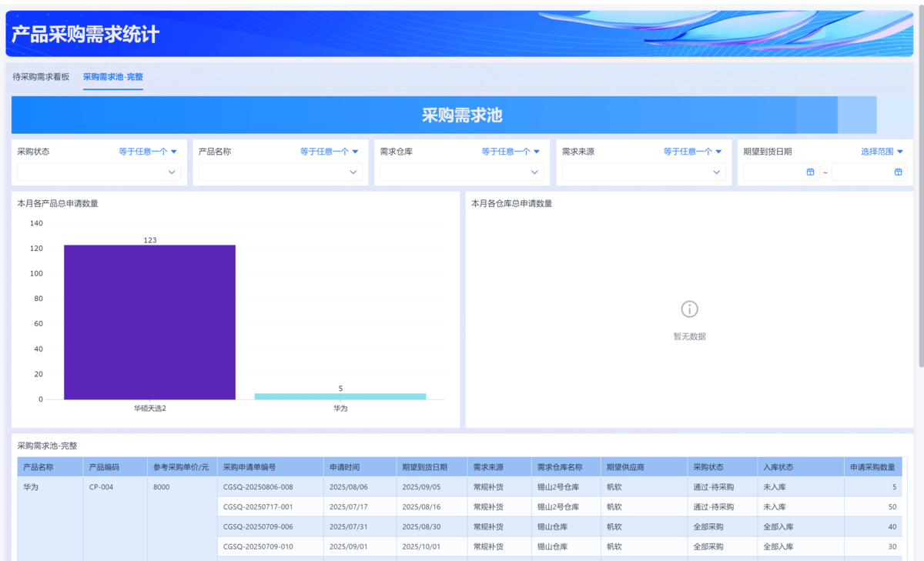
Task: Click the 需求来源 table column header
Action: (499, 467)
